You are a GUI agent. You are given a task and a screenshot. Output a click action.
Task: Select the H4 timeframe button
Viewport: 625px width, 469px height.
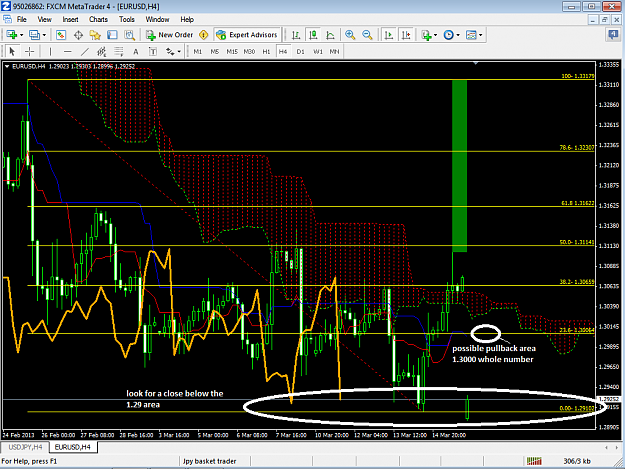[283, 51]
